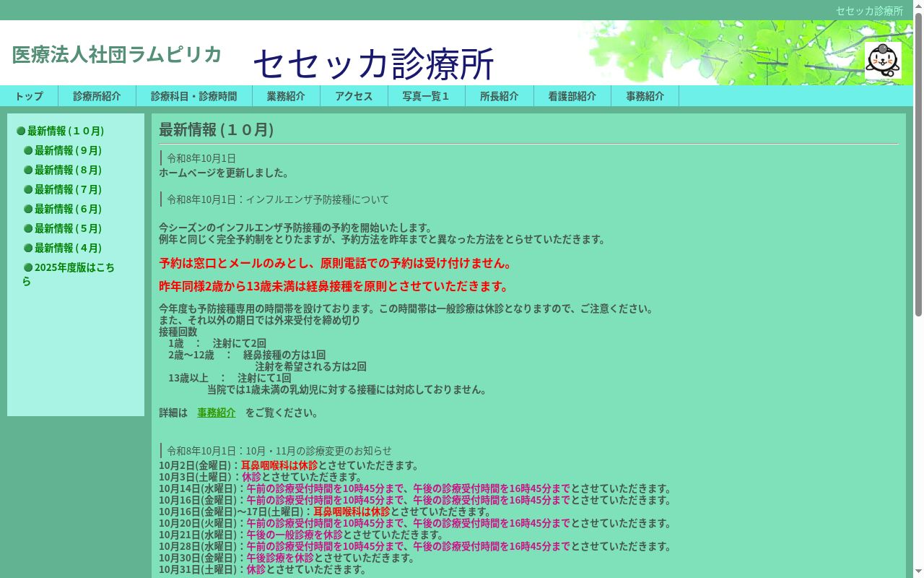Click the 10月2日(金曜日) schedule line
Image resolution: width=924 pixels, height=578 pixels.
click(x=289, y=466)
